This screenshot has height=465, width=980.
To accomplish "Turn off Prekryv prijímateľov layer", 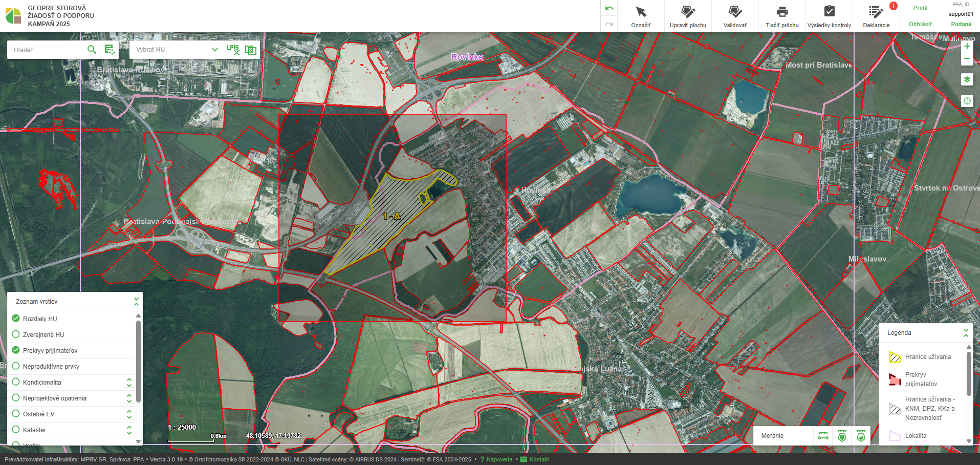I will 16,350.
